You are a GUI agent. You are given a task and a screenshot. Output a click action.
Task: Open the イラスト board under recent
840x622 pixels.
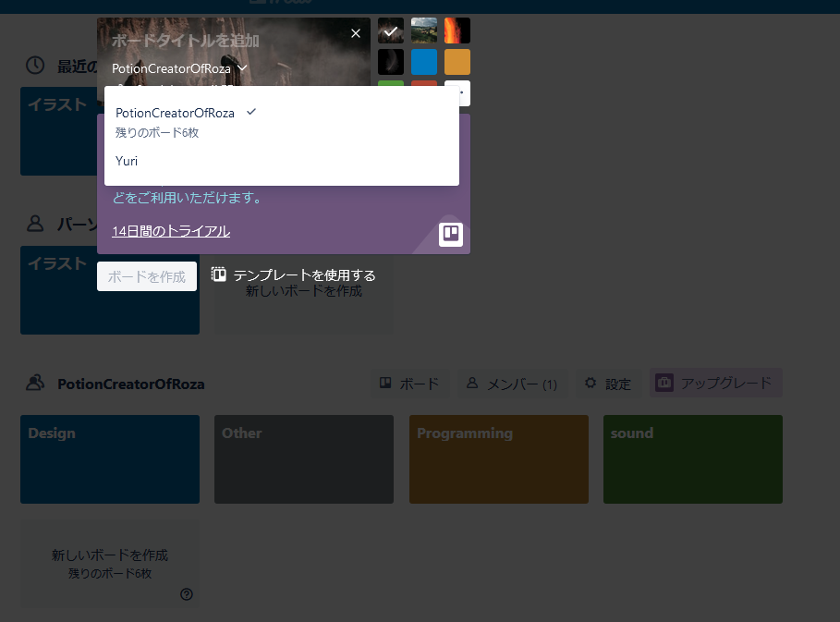58,131
